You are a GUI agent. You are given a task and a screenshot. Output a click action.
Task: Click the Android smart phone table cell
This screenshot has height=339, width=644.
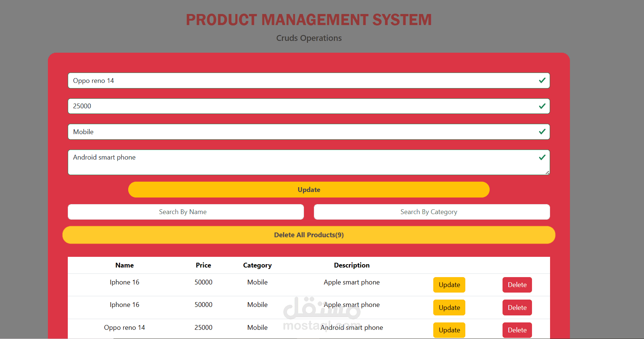pos(351,328)
